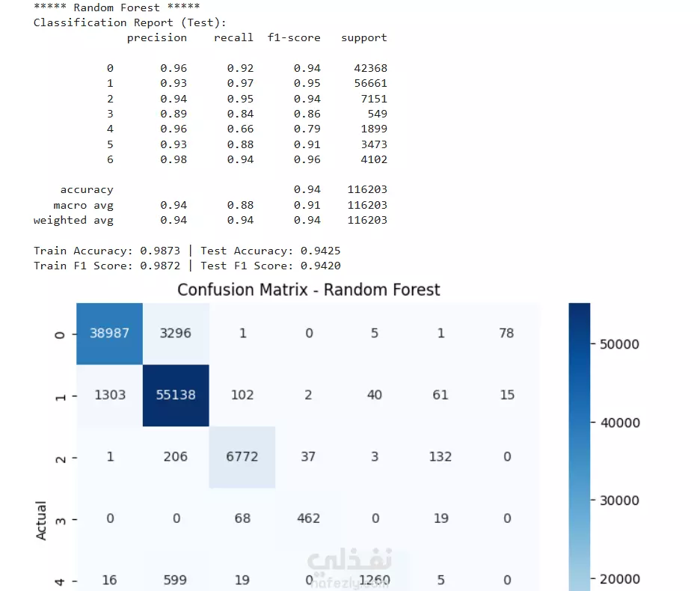Click the weighted avg row label

tap(73, 221)
